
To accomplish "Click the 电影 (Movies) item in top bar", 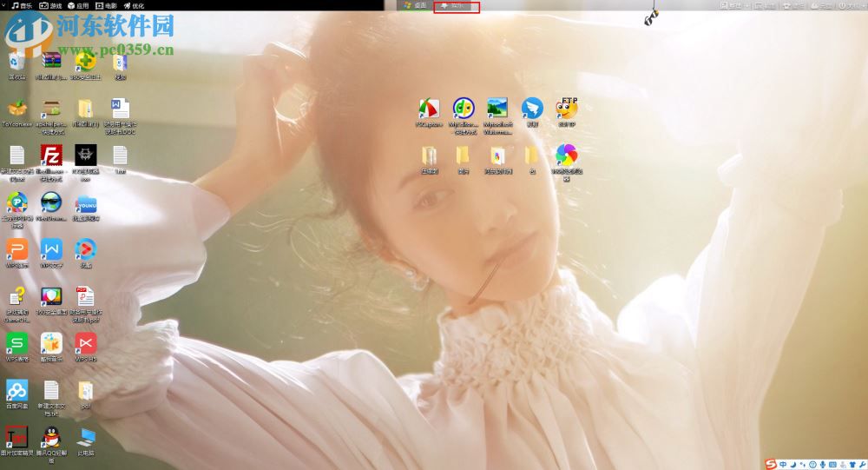I will [x=109, y=5].
